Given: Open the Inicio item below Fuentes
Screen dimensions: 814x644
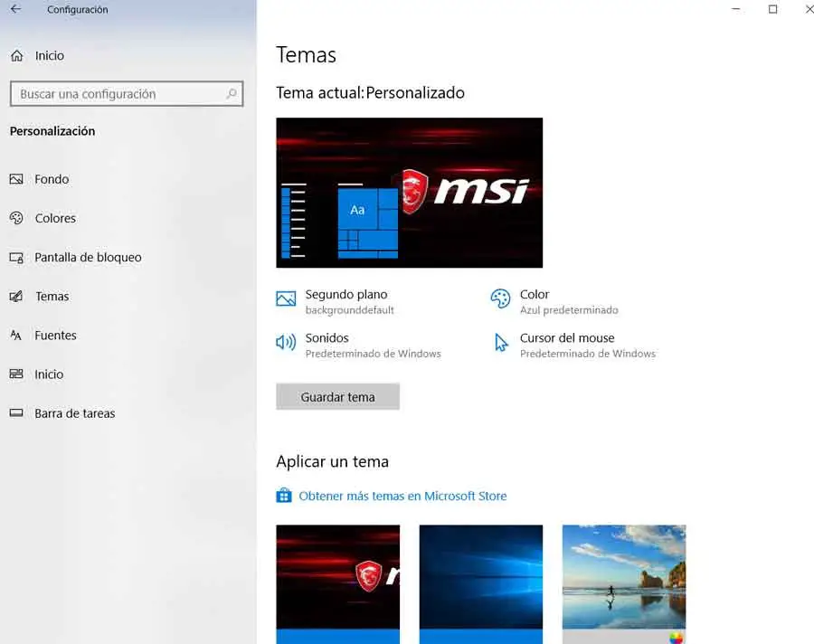Looking at the screenshot, I should pos(49,374).
